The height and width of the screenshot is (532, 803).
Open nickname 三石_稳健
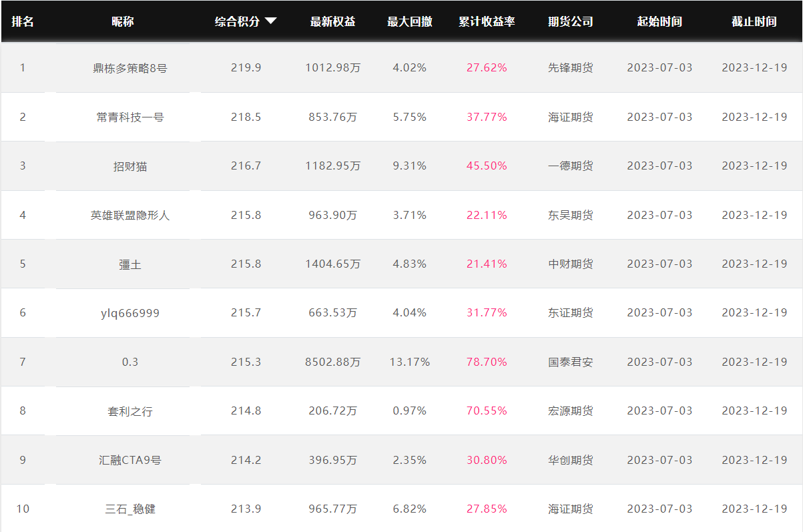(x=130, y=509)
